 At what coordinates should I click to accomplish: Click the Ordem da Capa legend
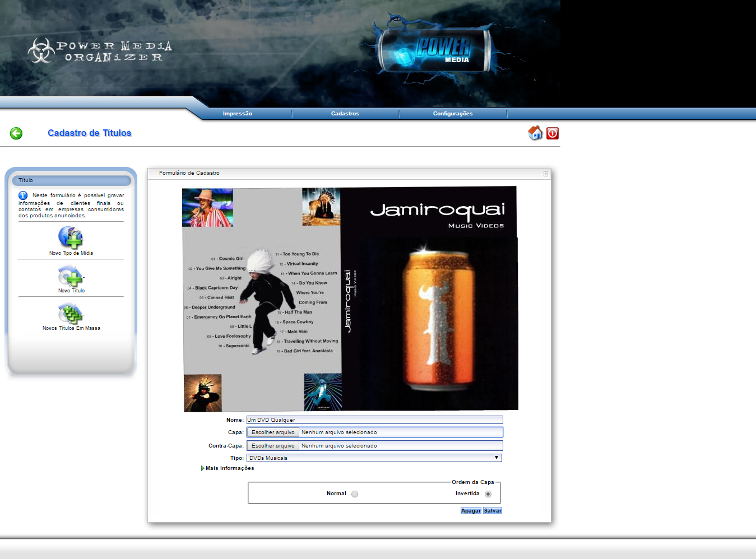tap(473, 482)
